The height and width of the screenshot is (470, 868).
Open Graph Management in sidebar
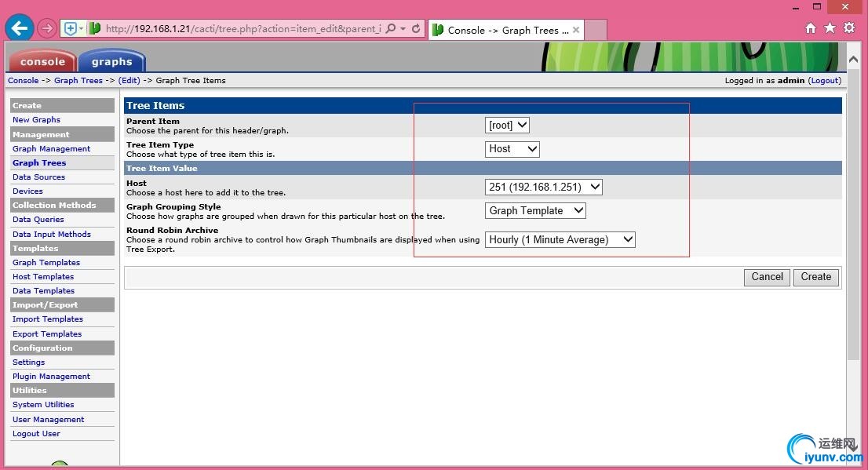(52, 149)
